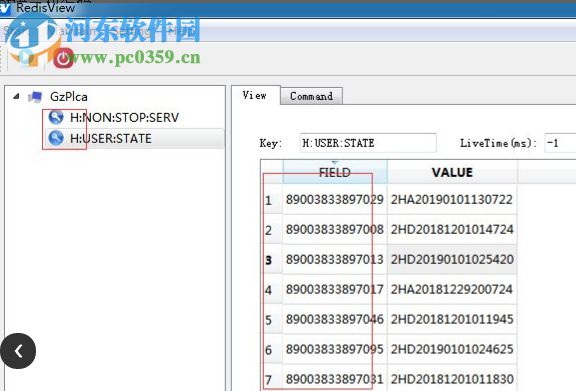The width and height of the screenshot is (576, 391).
Task: Sort by VALUE column header
Action: pyautogui.click(x=452, y=172)
